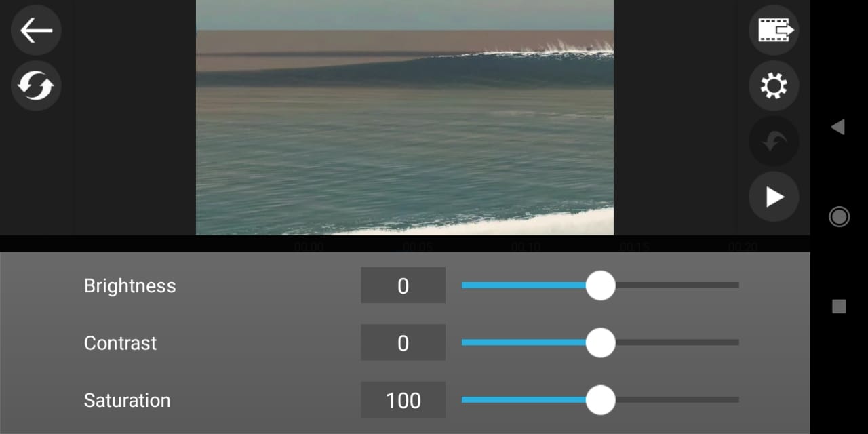Viewport: 868px width, 434px height.
Task: Jump to the 00:10 timeline mark
Action: [x=526, y=247]
